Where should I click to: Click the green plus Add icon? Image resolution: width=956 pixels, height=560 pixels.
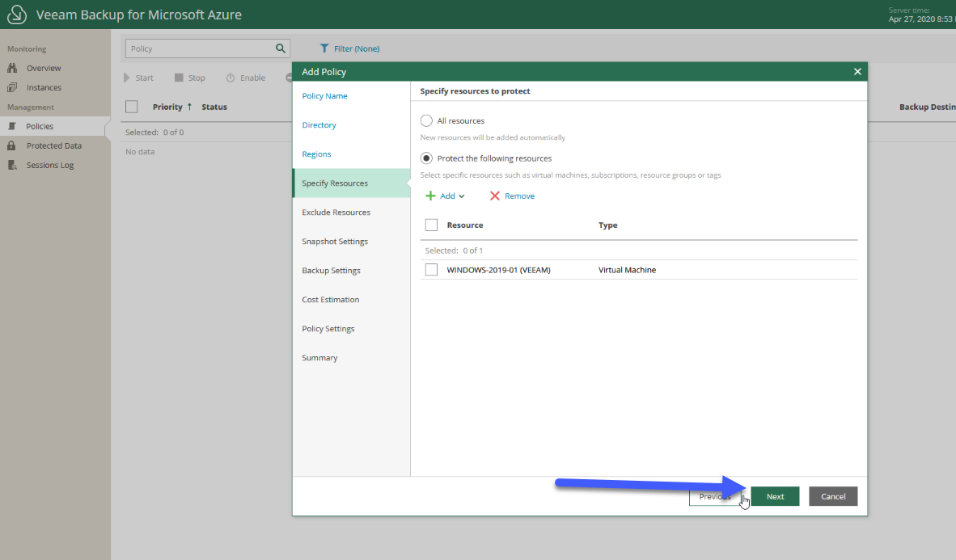point(430,196)
